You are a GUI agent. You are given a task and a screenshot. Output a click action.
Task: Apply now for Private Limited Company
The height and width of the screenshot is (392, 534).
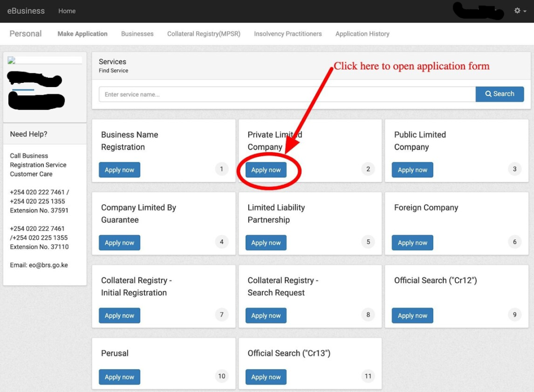pos(266,170)
